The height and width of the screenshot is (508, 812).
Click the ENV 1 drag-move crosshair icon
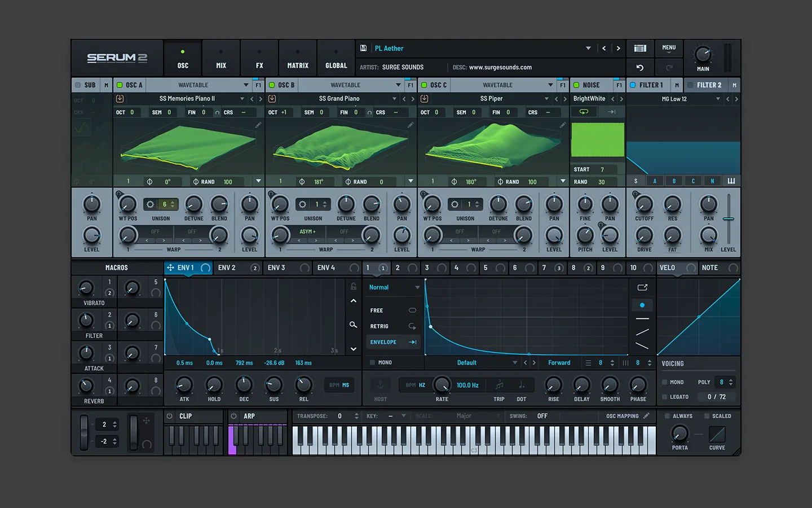point(170,268)
